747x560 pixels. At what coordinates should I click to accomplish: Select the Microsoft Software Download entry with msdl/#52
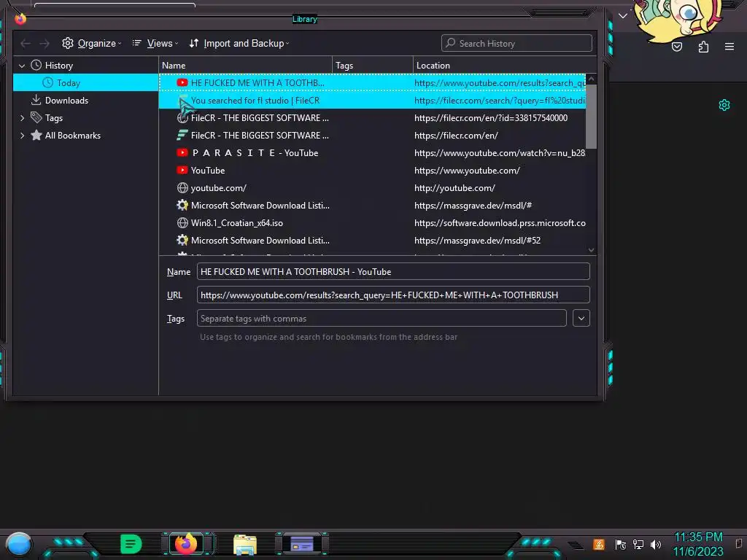pos(372,241)
